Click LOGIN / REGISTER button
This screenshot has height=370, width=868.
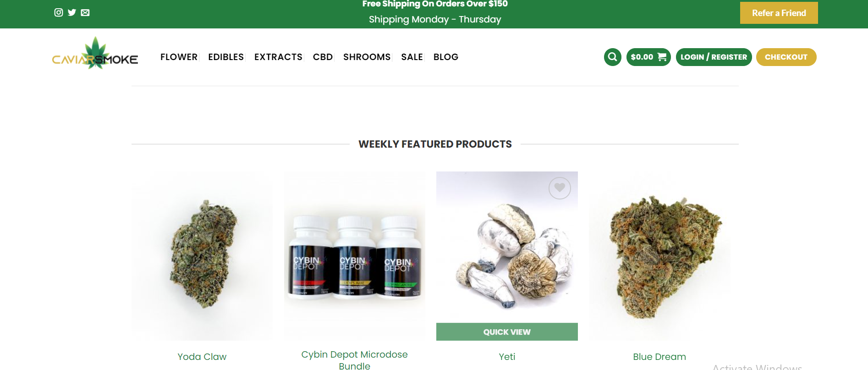tap(714, 57)
